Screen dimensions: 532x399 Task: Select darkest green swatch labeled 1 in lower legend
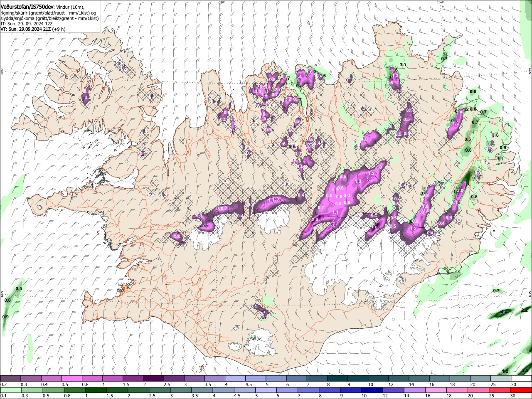[96, 390]
